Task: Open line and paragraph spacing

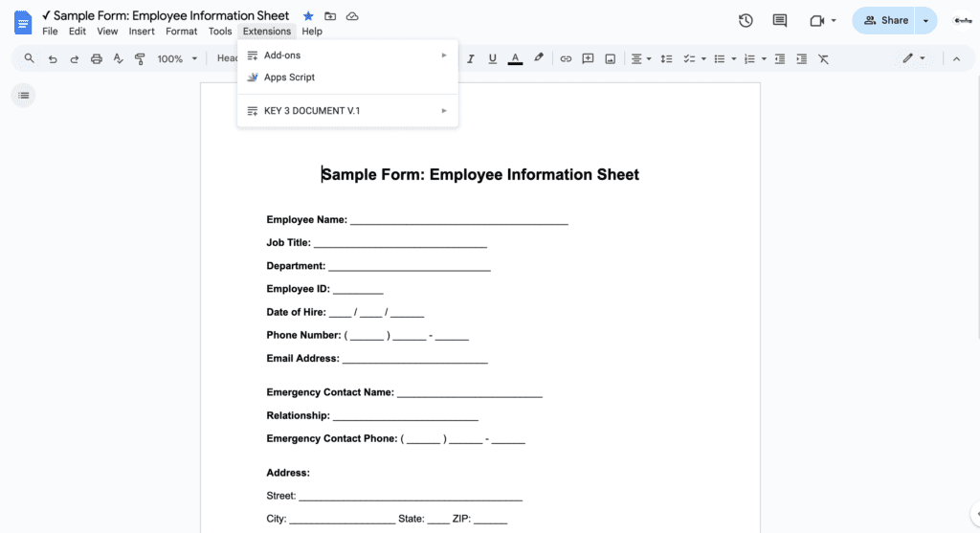Action: [x=666, y=58]
